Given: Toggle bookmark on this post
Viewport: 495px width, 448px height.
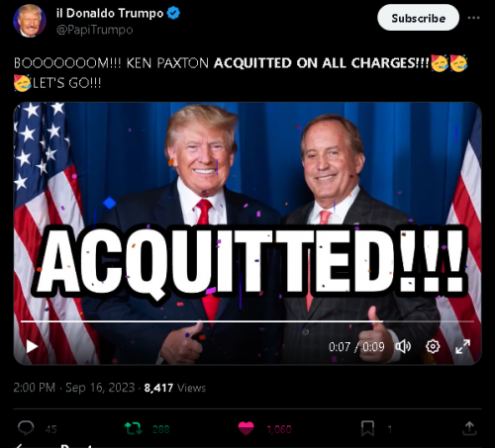Looking at the screenshot, I should click(367, 428).
